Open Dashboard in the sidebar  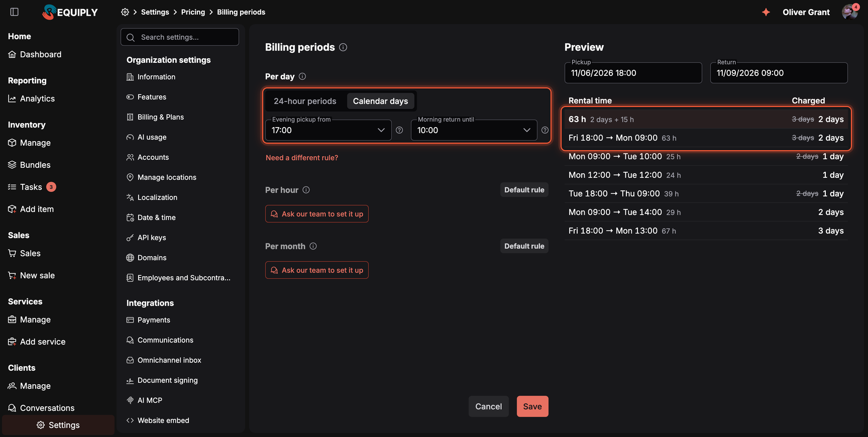pyautogui.click(x=35, y=54)
